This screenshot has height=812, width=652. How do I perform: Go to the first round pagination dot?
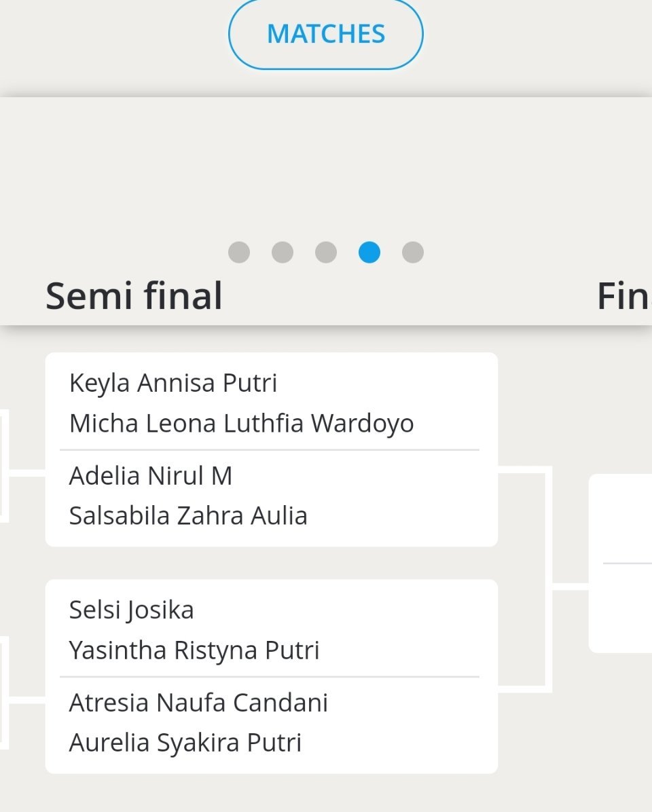239,253
